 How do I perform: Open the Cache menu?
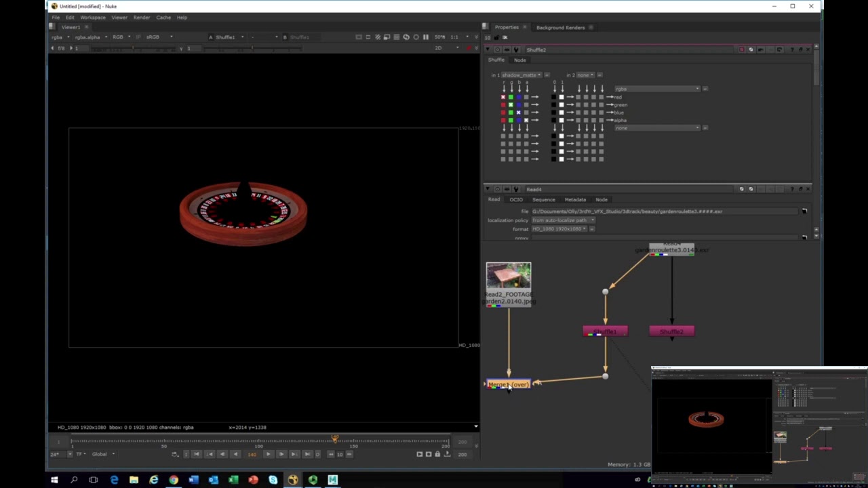coord(163,17)
